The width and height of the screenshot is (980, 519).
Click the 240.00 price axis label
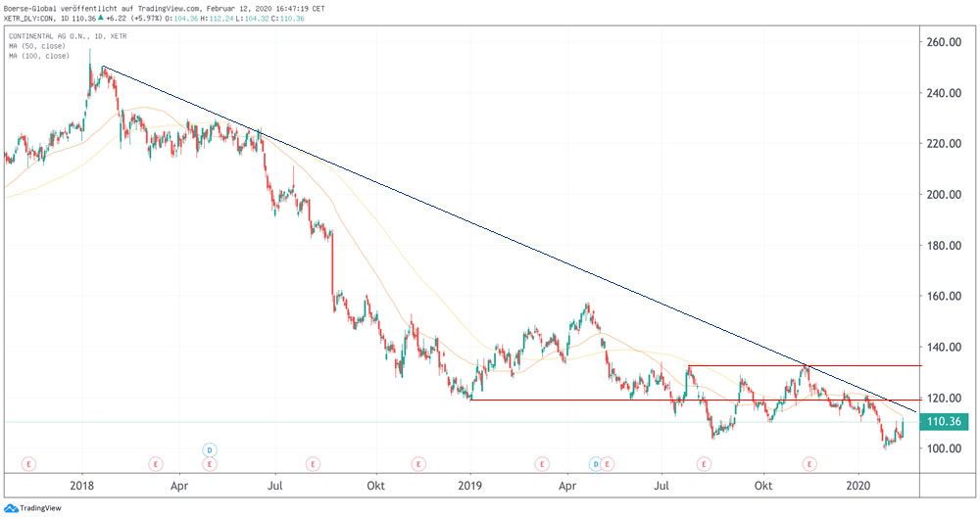(944, 93)
